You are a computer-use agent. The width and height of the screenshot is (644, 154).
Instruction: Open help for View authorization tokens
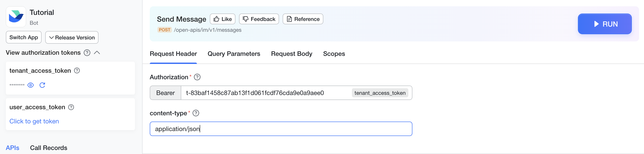pos(87,53)
